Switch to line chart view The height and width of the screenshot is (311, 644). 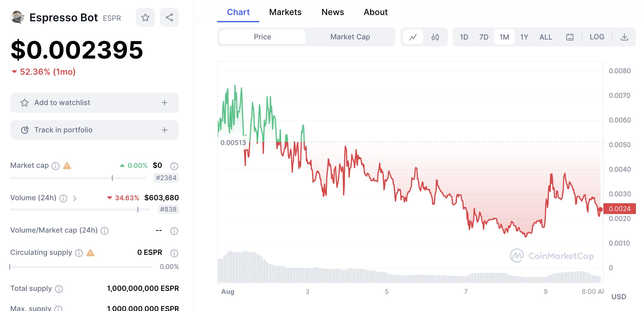pos(413,37)
